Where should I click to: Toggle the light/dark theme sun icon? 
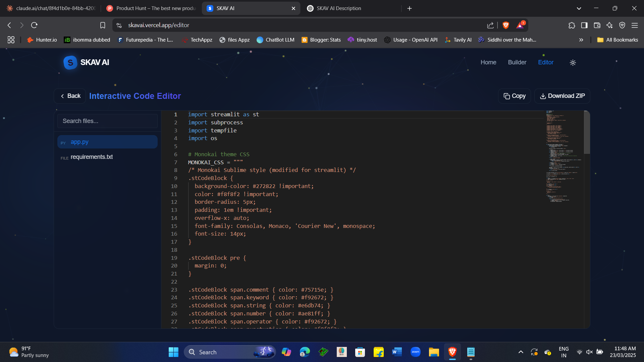point(573,63)
